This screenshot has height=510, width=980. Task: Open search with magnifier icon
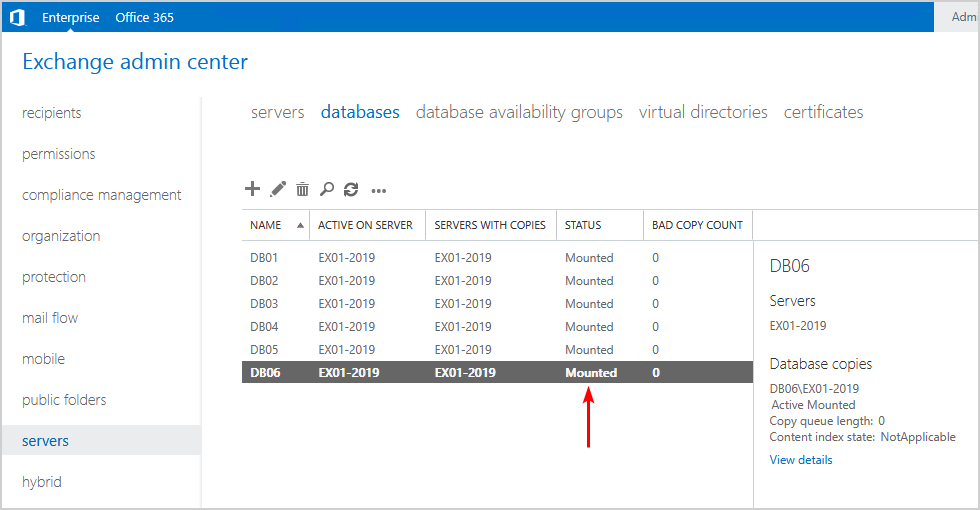327,189
